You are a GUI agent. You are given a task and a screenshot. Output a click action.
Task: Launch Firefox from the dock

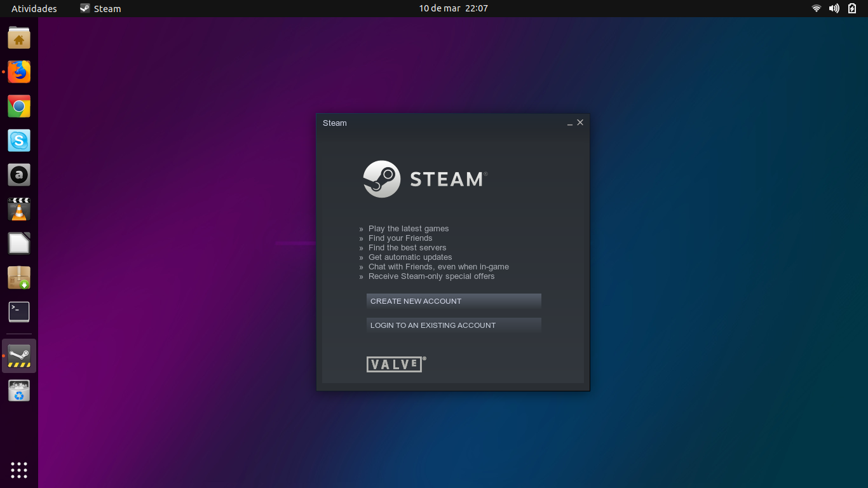[19, 72]
